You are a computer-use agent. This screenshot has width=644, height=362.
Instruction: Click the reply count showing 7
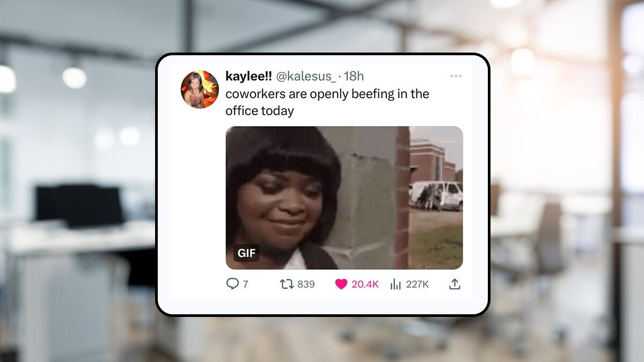[246, 284]
